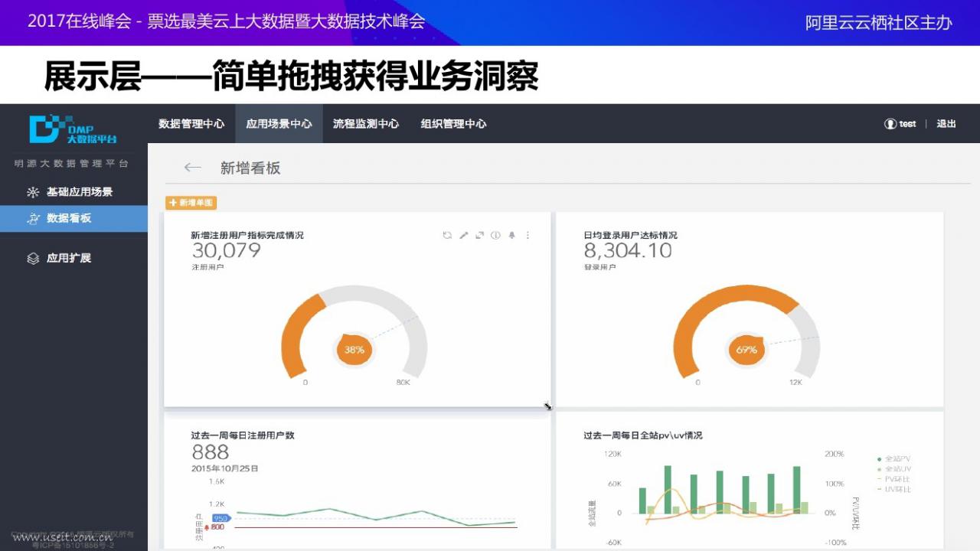The width and height of the screenshot is (980, 551).
Task: Click the 过去一周每日全站pv\uv情况 card title
Action: (x=642, y=435)
